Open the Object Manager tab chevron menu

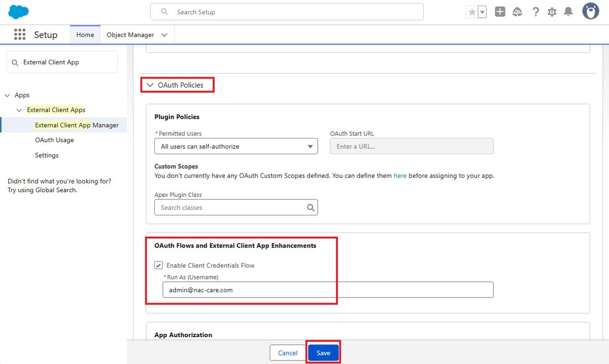[x=164, y=35]
